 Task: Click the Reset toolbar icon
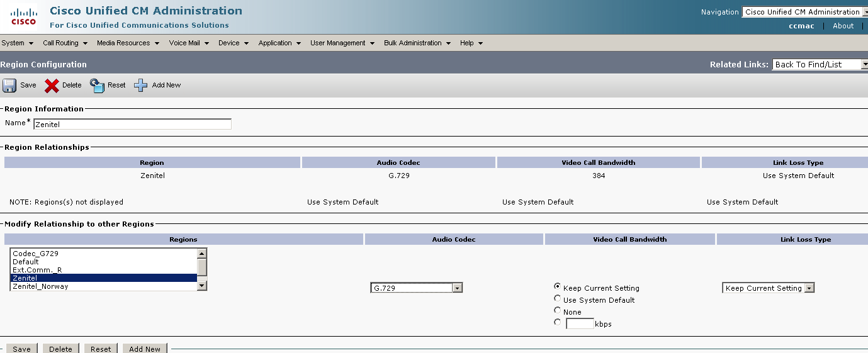[97, 86]
